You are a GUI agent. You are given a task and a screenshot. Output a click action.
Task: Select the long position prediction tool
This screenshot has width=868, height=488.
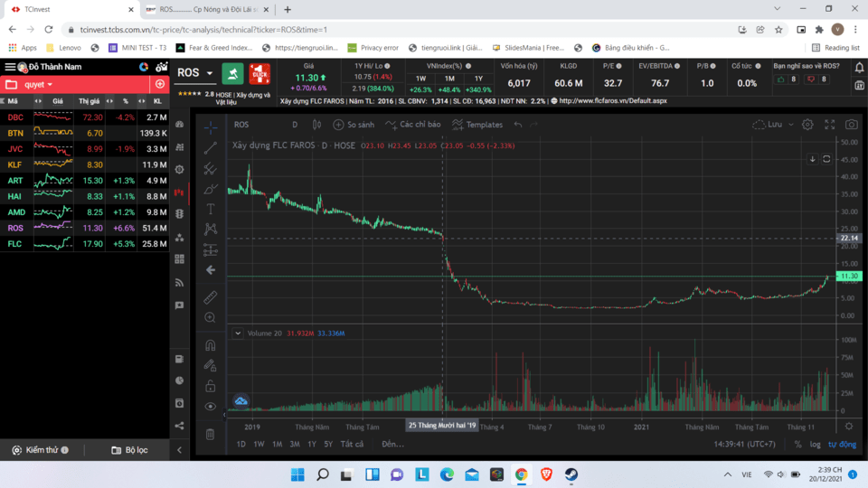[211, 250]
